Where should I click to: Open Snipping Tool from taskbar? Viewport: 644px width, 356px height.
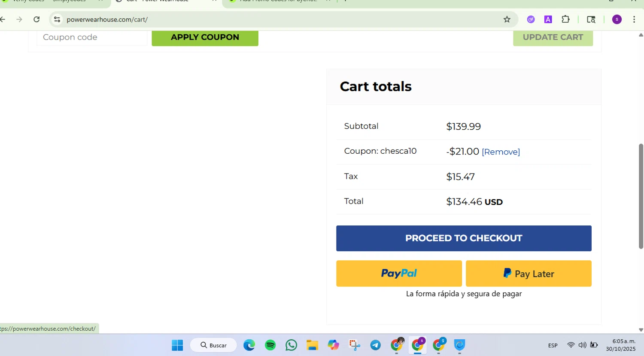354,345
